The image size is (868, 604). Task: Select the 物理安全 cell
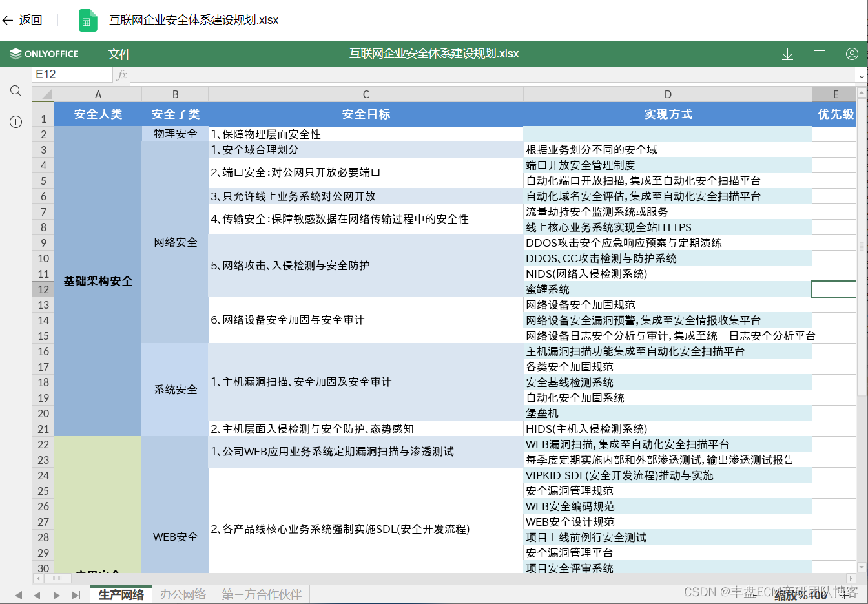pyautogui.click(x=175, y=134)
